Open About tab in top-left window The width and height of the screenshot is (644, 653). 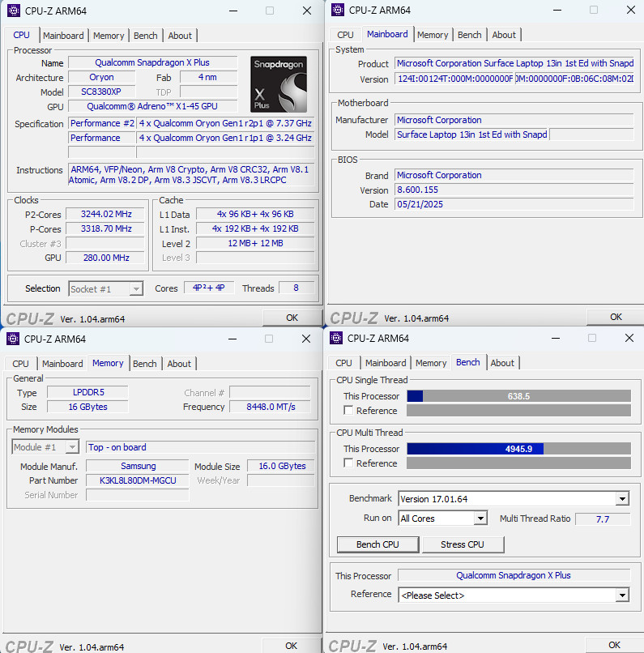point(180,36)
